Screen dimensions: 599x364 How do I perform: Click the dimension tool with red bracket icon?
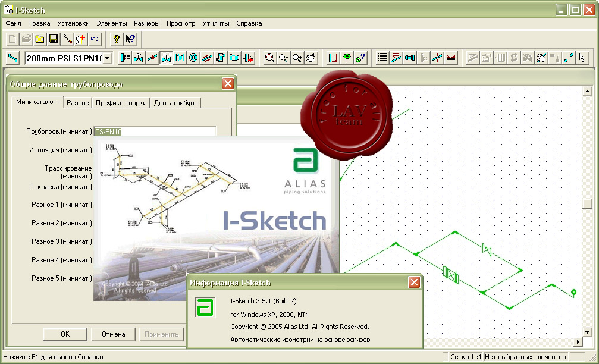tap(333, 58)
